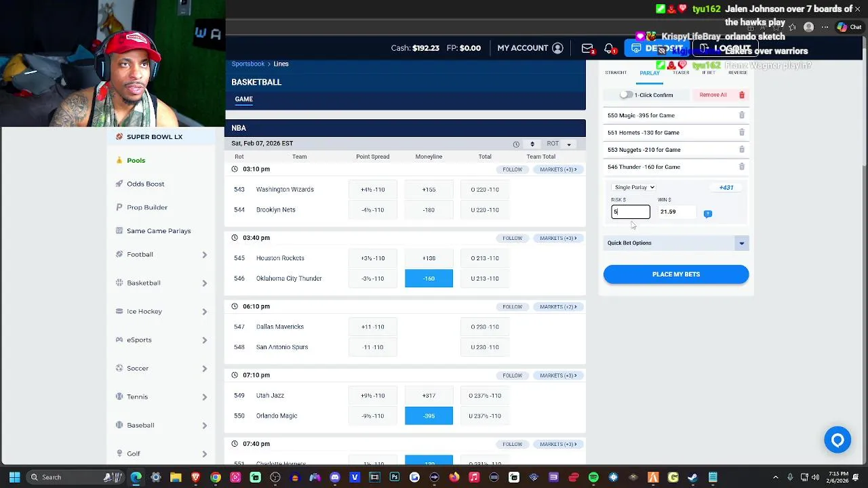The height and width of the screenshot is (488, 868).
Task: Click the Logout button
Action: [726, 48]
